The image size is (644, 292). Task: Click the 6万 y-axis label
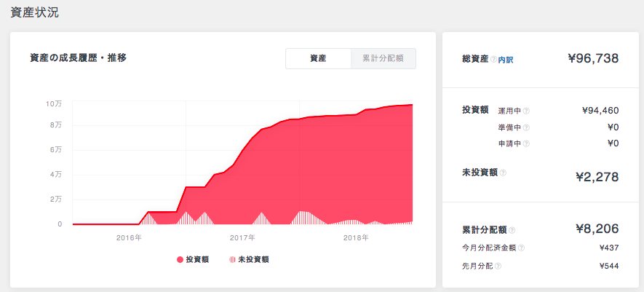point(56,150)
